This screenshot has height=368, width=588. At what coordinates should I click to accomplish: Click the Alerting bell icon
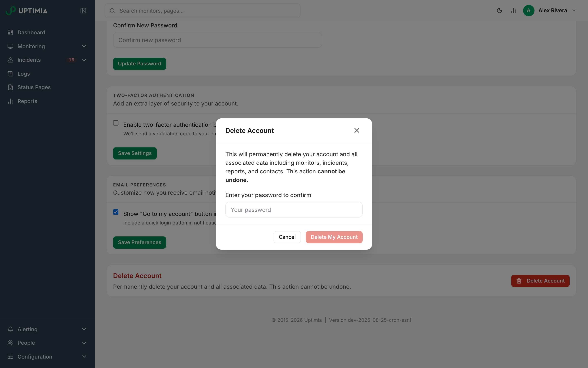pos(10,329)
